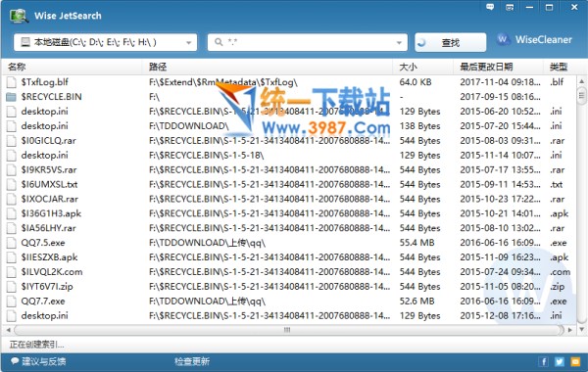Viewport: 588px width, 372px height.
Task: Close the Wise JetSearch window
Action: [574, 7]
